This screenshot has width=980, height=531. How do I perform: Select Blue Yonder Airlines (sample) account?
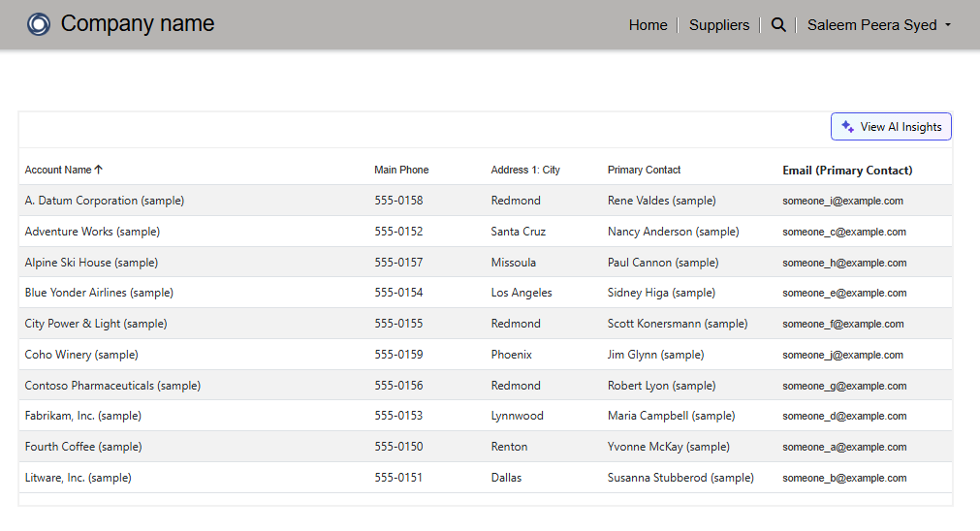99,293
